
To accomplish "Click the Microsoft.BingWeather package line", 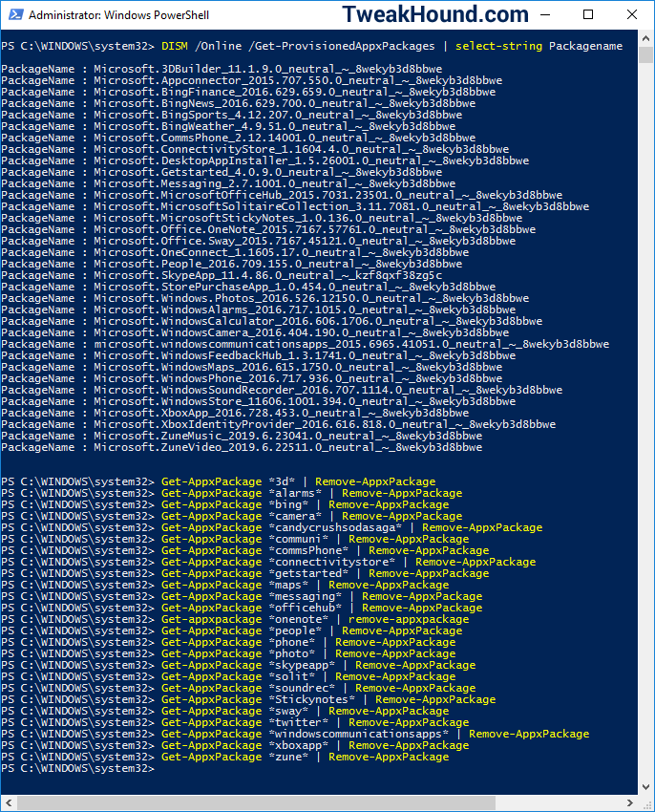I will [x=228, y=126].
